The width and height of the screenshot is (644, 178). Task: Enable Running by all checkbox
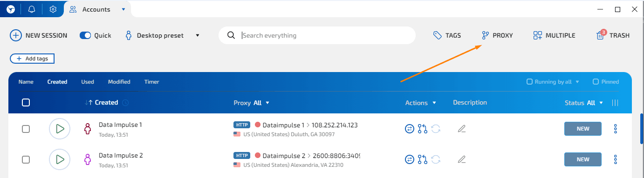coord(529,82)
